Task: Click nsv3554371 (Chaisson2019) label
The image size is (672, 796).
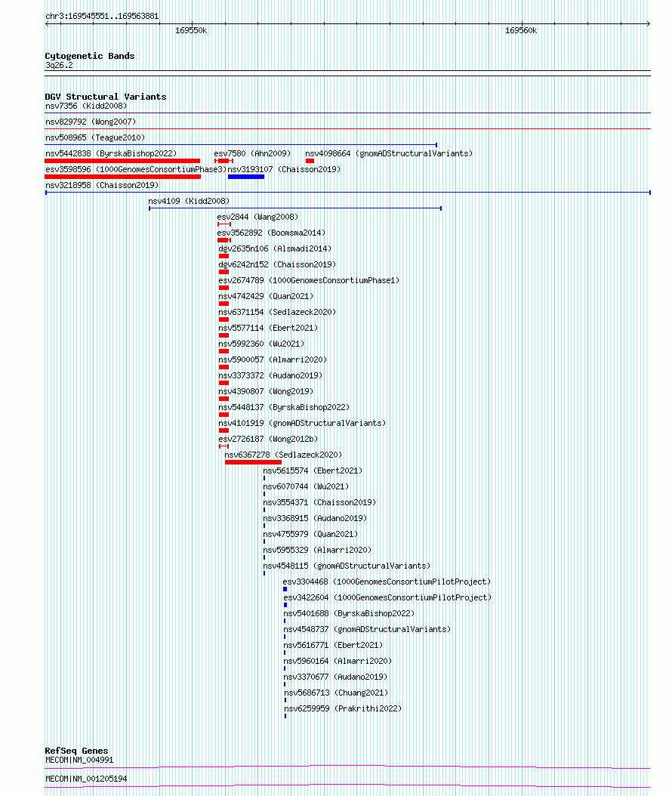Action: [319, 502]
